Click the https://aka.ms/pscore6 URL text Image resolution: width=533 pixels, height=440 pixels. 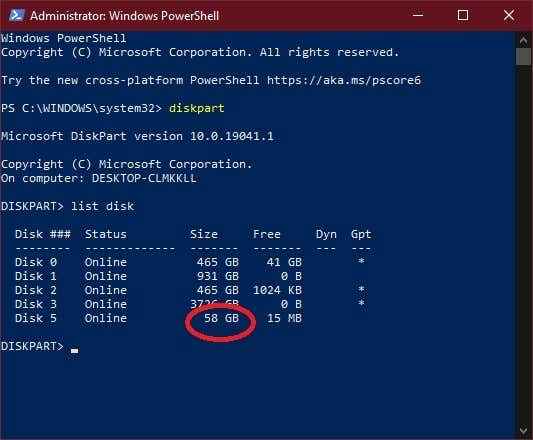pos(344,80)
